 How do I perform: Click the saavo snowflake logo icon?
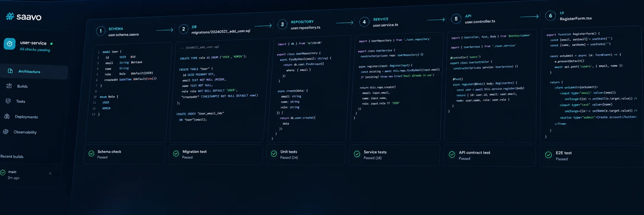coord(10,16)
